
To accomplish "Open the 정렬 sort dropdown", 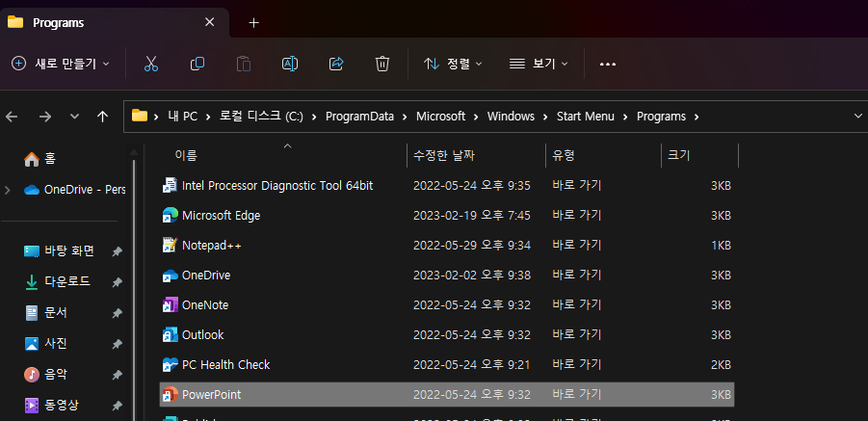I will (x=453, y=64).
